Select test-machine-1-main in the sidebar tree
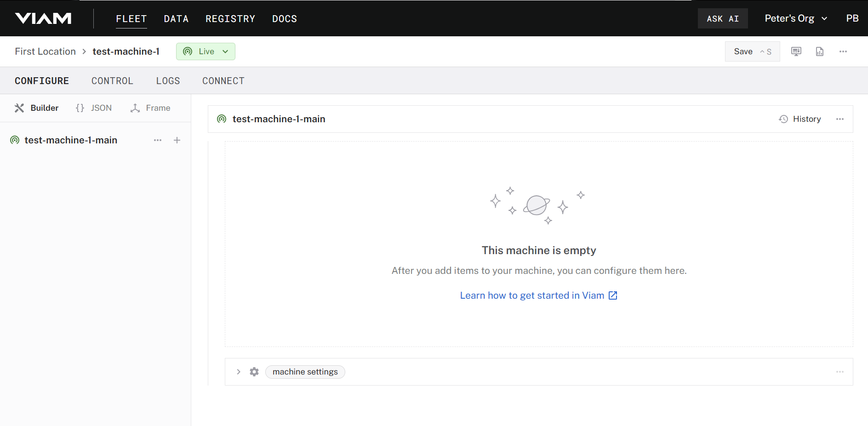The width and height of the screenshot is (868, 426). (71, 140)
